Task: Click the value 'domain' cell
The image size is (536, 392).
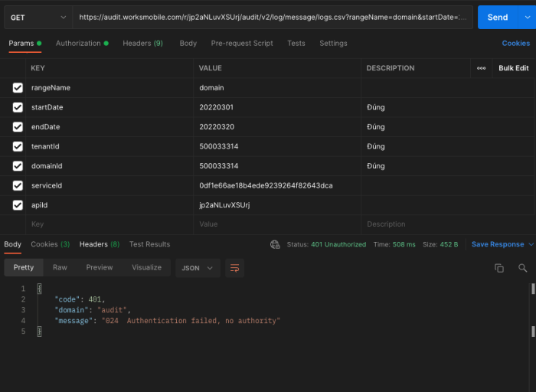Action: coord(277,88)
